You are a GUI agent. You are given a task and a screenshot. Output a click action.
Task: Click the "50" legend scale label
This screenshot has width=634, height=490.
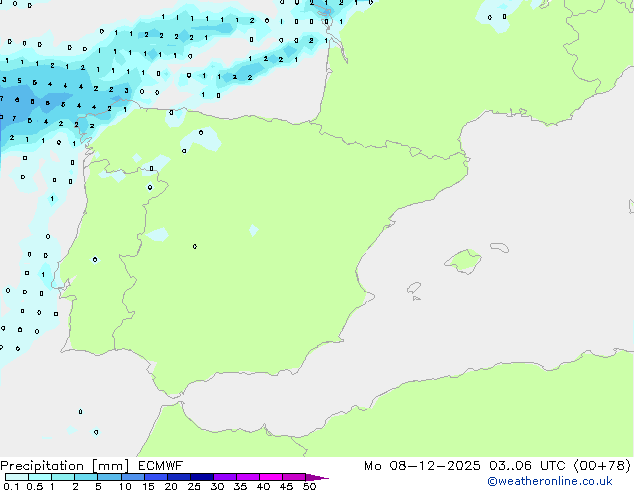tap(309, 486)
